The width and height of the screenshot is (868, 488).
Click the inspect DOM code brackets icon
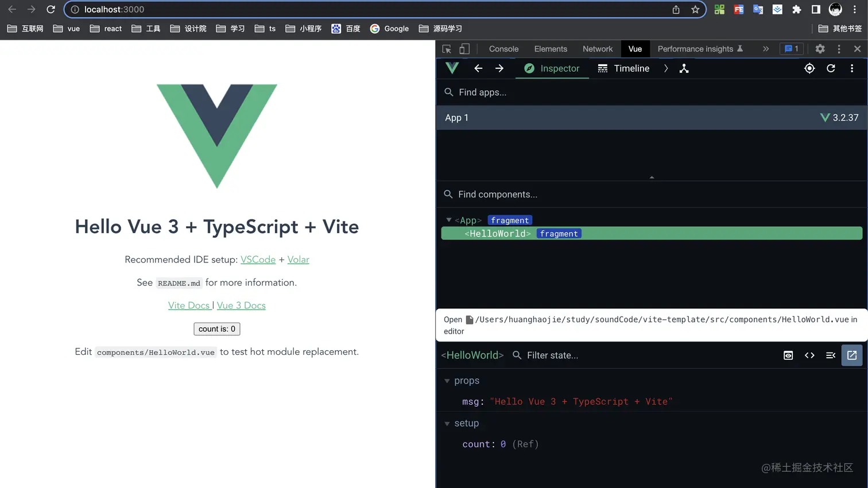pyautogui.click(x=809, y=355)
